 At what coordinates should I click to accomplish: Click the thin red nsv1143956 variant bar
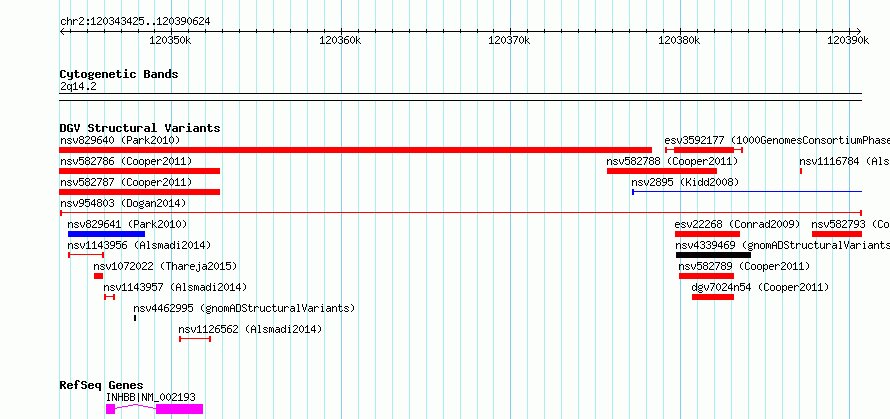coord(86,255)
